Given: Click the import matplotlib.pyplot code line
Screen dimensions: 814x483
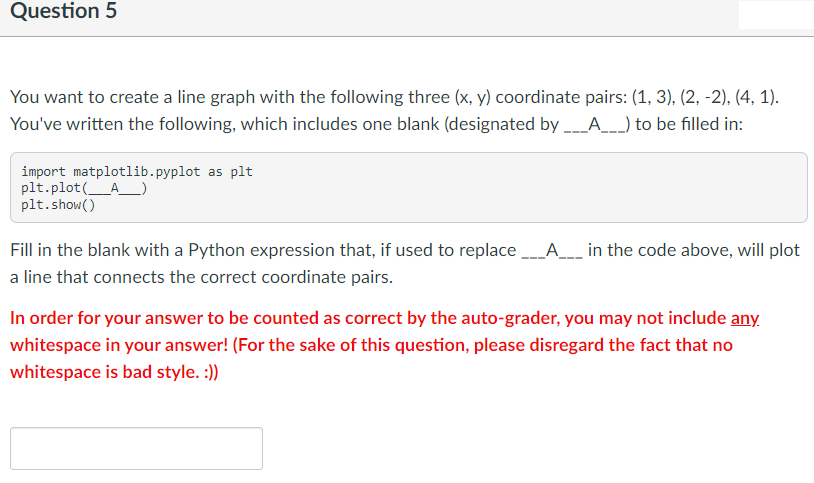Looking at the screenshot, I should (137, 171).
